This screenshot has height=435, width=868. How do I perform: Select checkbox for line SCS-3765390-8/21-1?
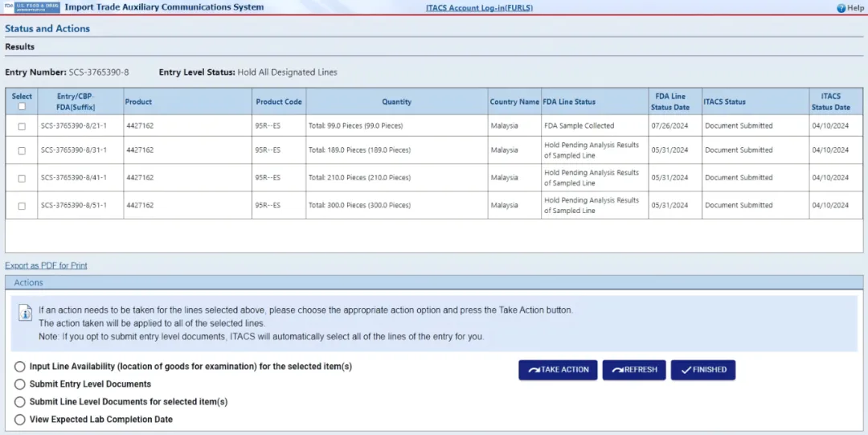pyautogui.click(x=22, y=126)
